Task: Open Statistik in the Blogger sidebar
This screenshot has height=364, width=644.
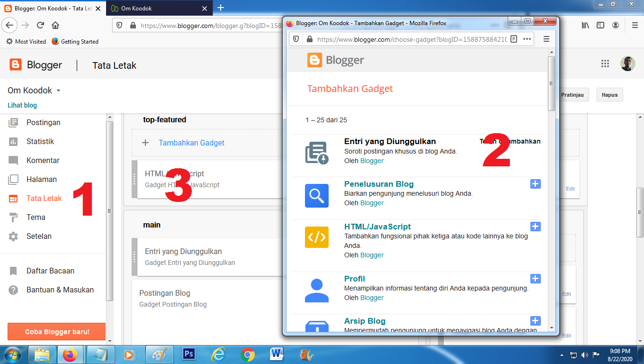Action: 40,141
